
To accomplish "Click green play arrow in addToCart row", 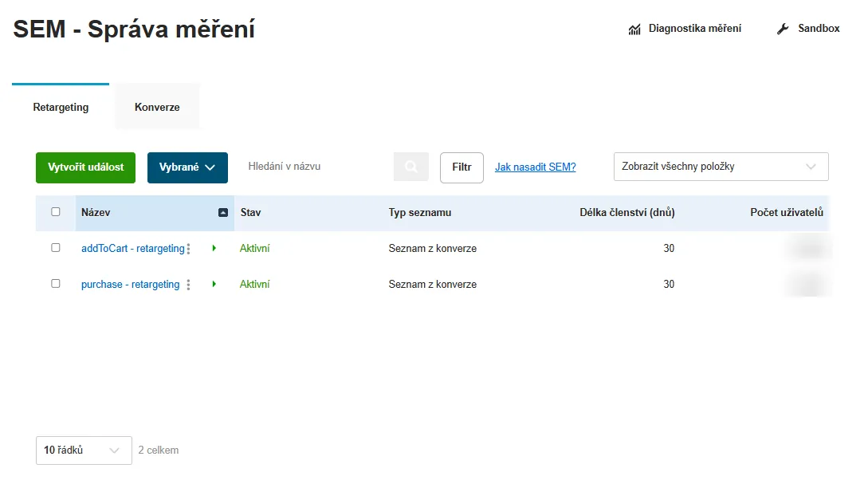I will 214,248.
